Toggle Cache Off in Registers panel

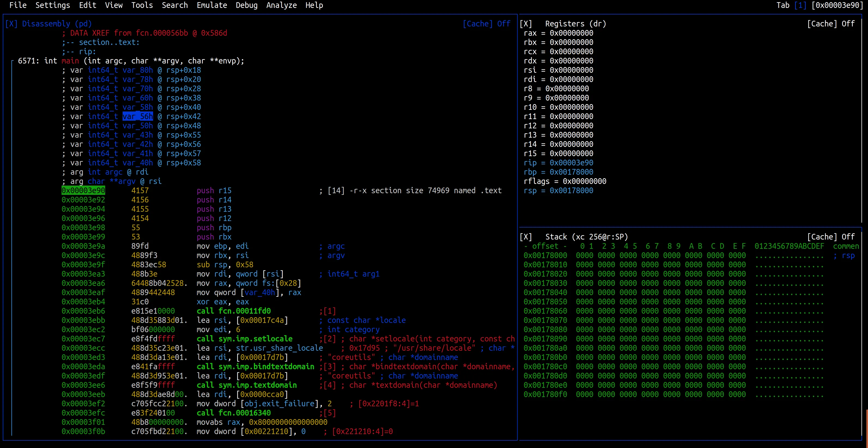(831, 24)
